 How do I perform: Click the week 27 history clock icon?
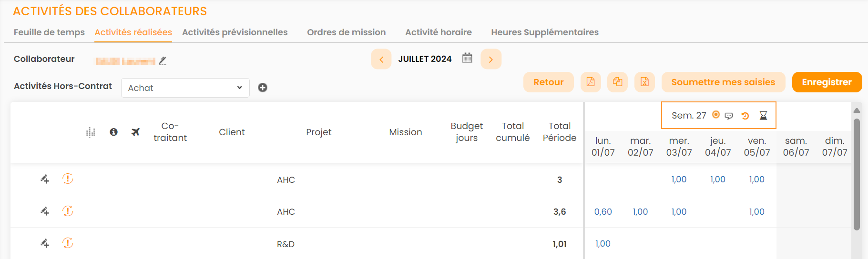click(x=745, y=116)
